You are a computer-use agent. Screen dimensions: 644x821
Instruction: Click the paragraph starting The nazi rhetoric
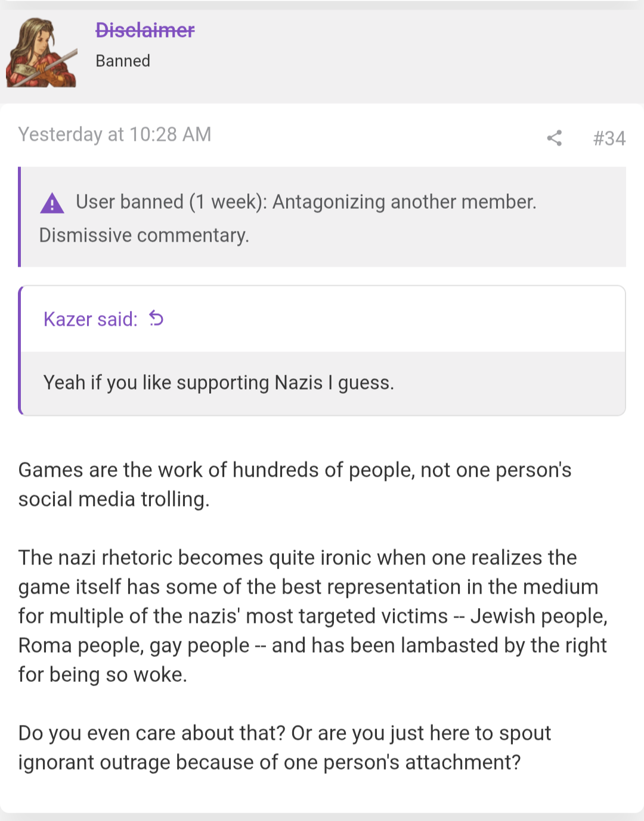[x=313, y=616]
